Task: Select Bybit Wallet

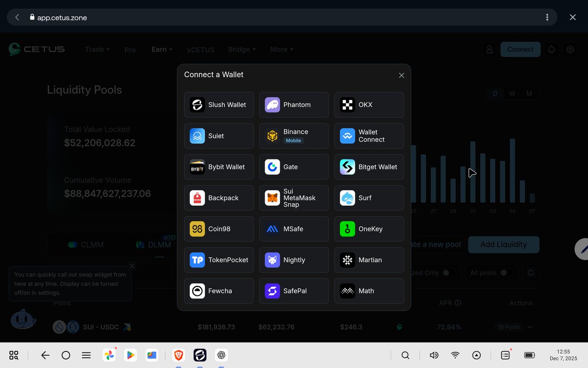Action: point(219,167)
